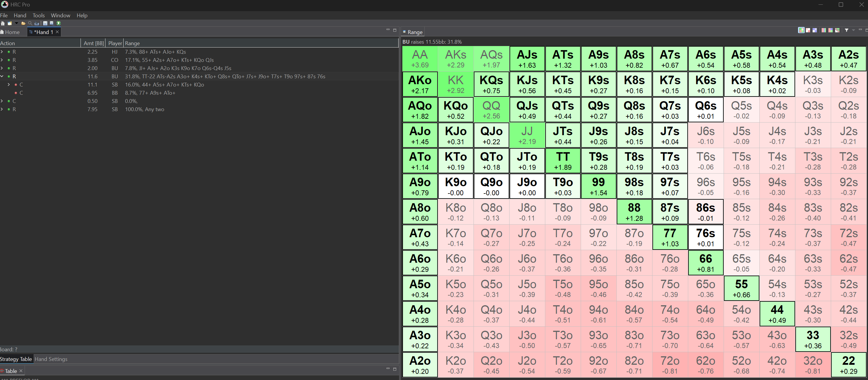The width and height of the screenshot is (868, 380).
Task: Select the *Hand 1 tab
Action: [44, 32]
